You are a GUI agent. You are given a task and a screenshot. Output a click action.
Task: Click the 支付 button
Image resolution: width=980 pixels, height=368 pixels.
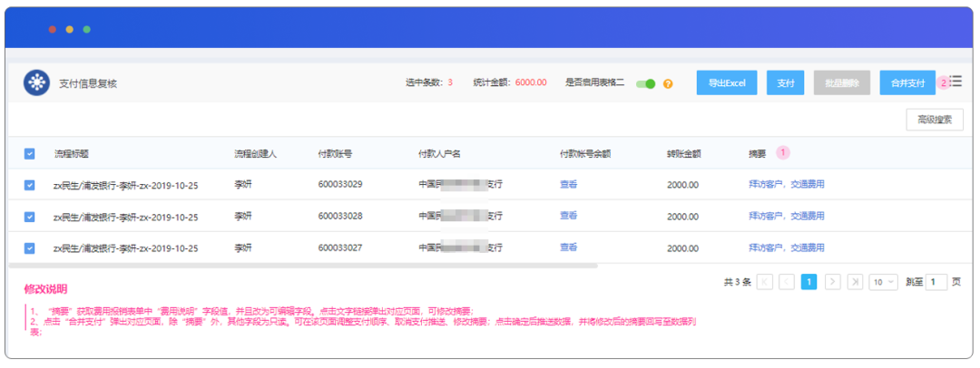click(785, 82)
